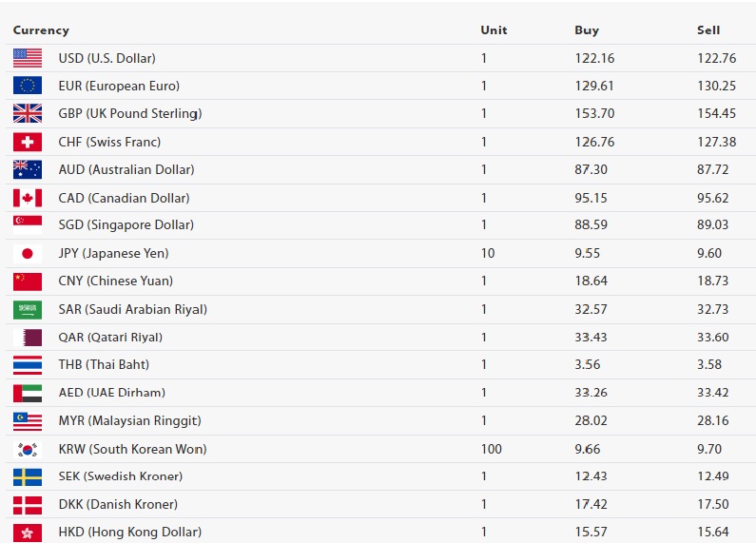Select the Unit column header
This screenshot has height=543, width=756.
pos(494,30)
